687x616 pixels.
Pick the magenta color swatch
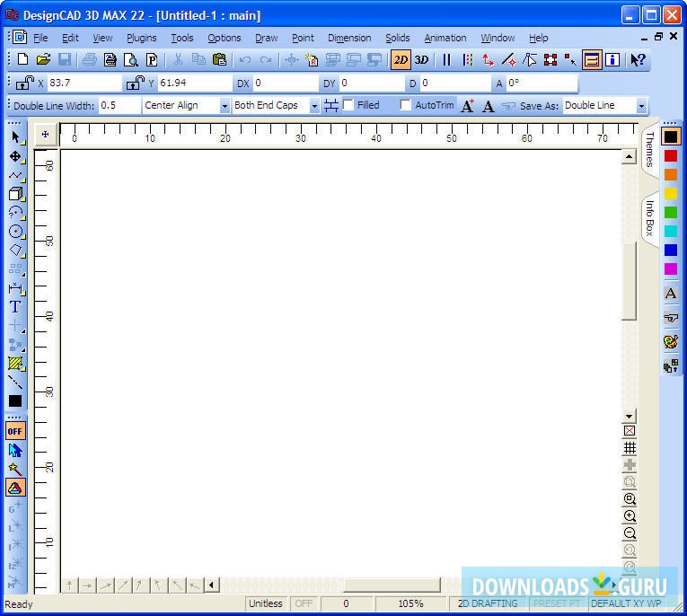pyautogui.click(x=671, y=268)
